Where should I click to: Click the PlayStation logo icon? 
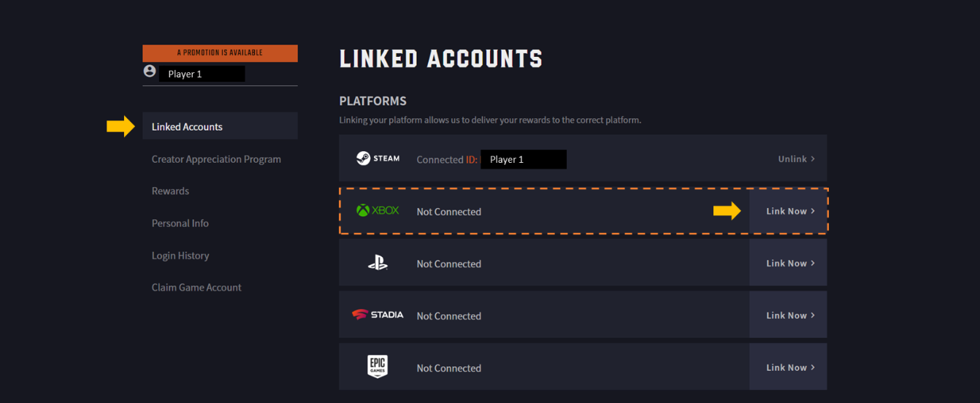pyautogui.click(x=378, y=264)
